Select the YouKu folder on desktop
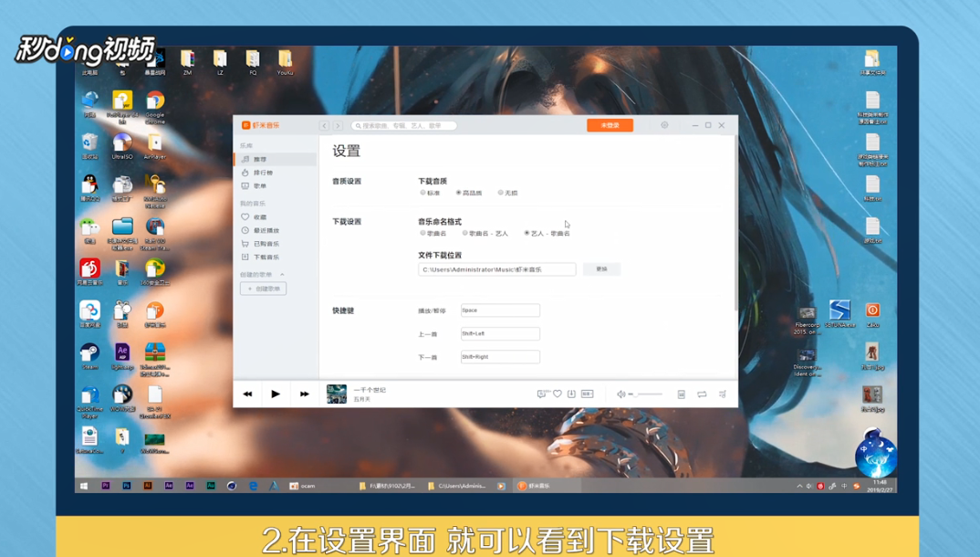The image size is (980, 557). (x=285, y=62)
